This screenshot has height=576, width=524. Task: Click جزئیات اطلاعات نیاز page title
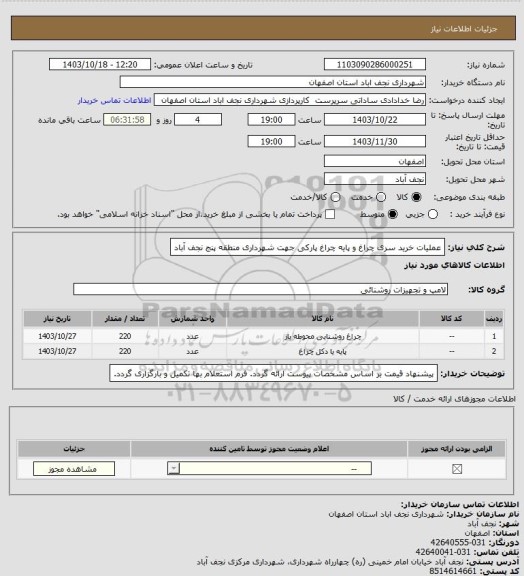click(464, 29)
